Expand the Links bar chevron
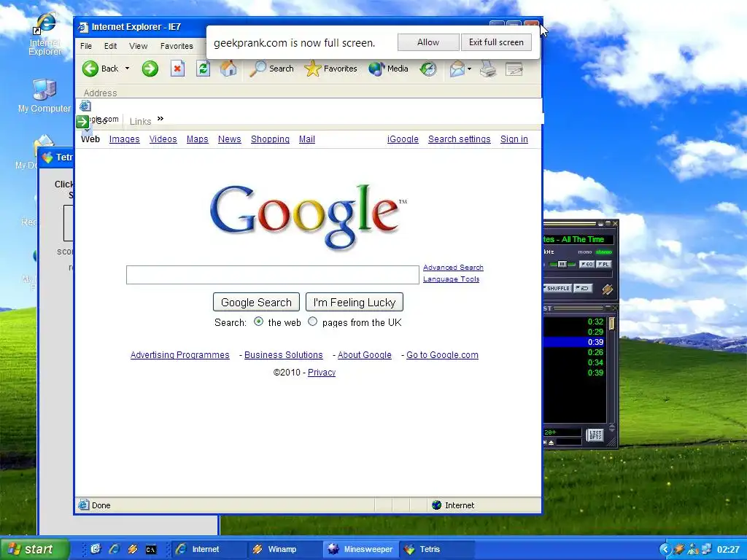 (x=160, y=119)
